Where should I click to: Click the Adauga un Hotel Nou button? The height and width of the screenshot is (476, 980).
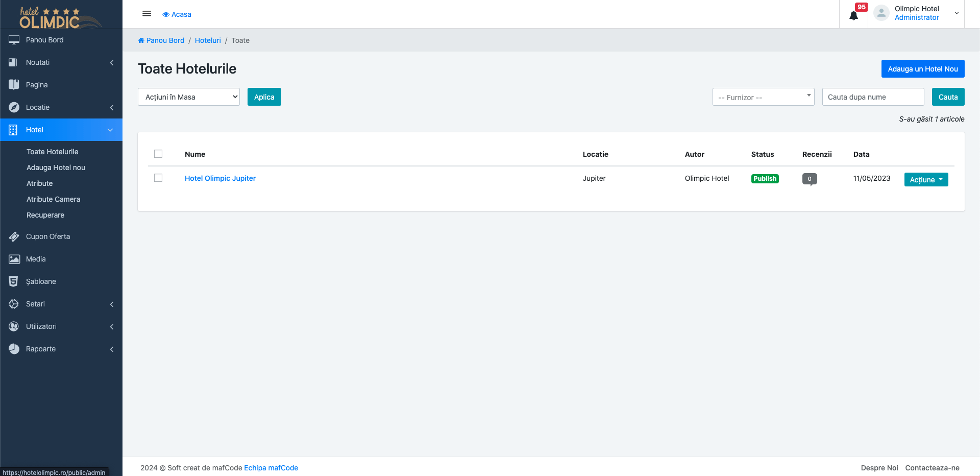click(x=923, y=69)
